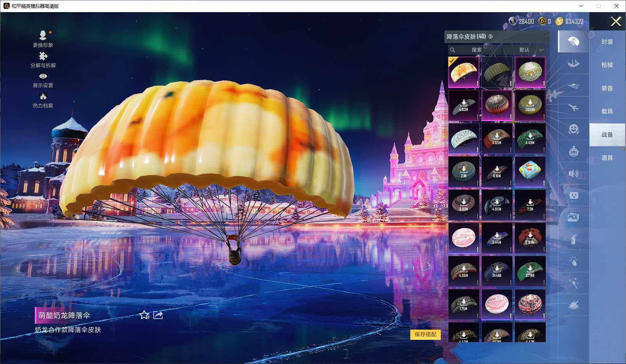
Task: Select the airplane skin category icon
Action: (573, 107)
